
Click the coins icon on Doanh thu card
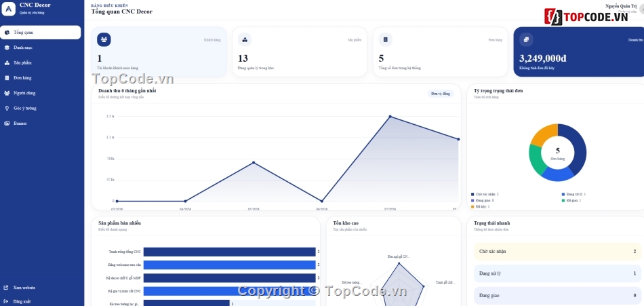[x=526, y=39]
